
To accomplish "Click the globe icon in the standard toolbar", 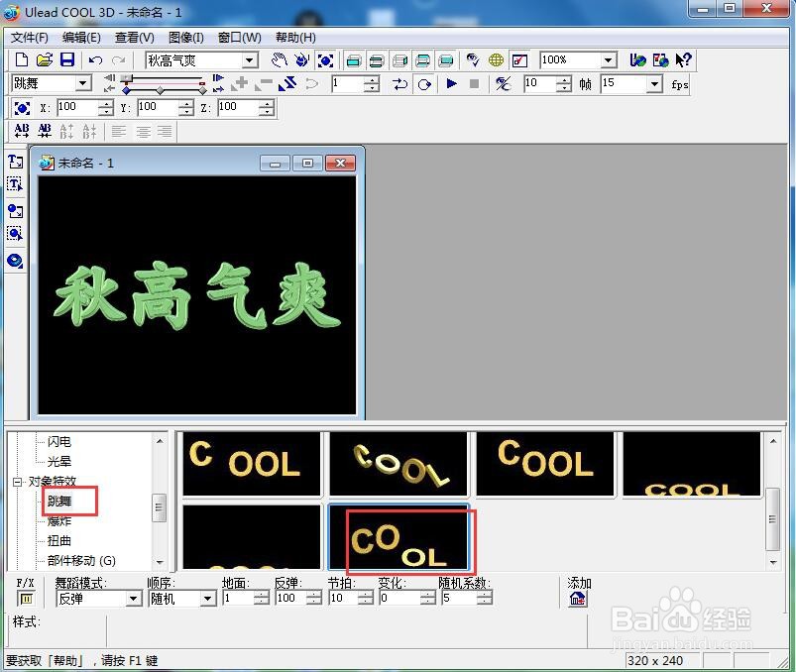I will coord(496,60).
